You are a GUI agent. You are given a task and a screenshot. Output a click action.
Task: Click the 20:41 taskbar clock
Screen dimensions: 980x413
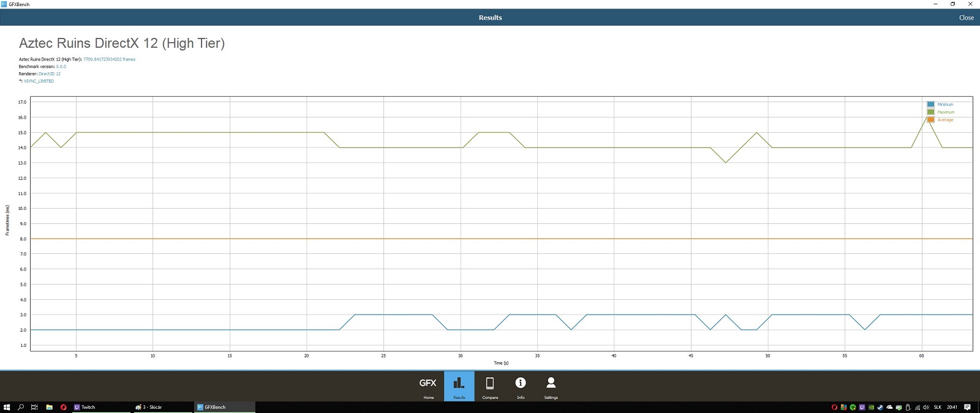pyautogui.click(x=952, y=407)
